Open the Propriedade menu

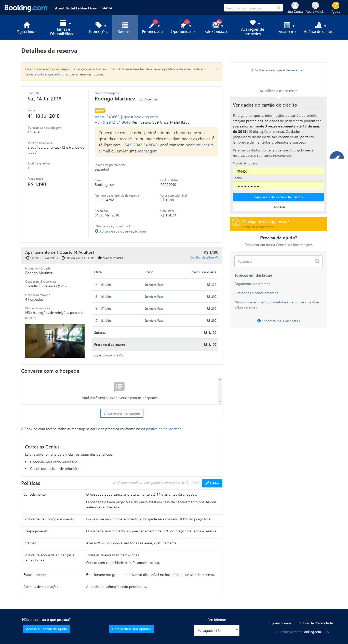pos(152,28)
